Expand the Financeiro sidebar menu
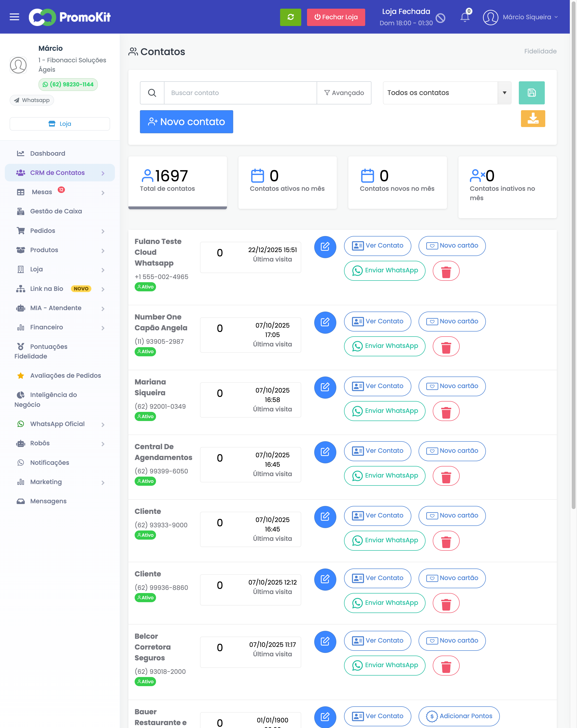Image resolution: width=577 pixels, height=728 pixels. [x=60, y=327]
